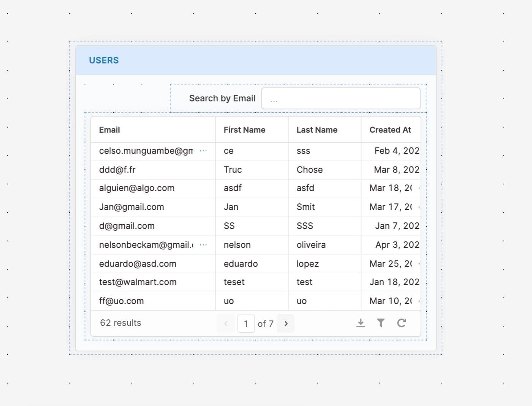Click the eduardo@asd.com email cell
Screen dimensions: 532x406
pos(138,264)
